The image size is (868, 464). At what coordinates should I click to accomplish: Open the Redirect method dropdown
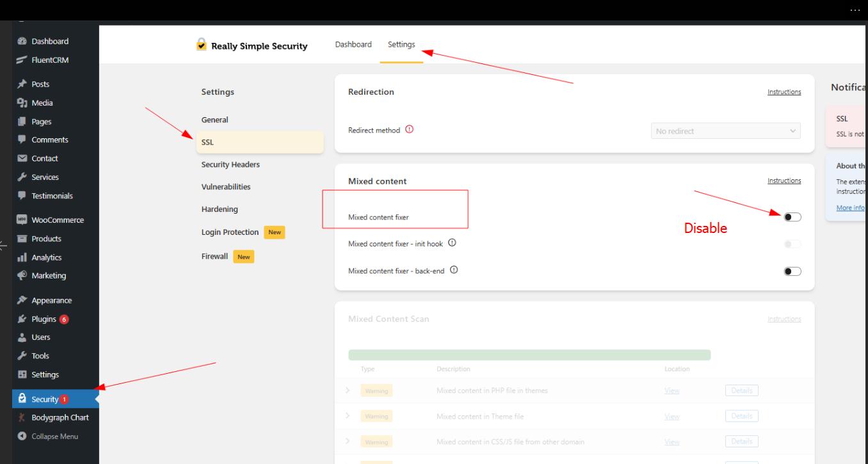[725, 131]
